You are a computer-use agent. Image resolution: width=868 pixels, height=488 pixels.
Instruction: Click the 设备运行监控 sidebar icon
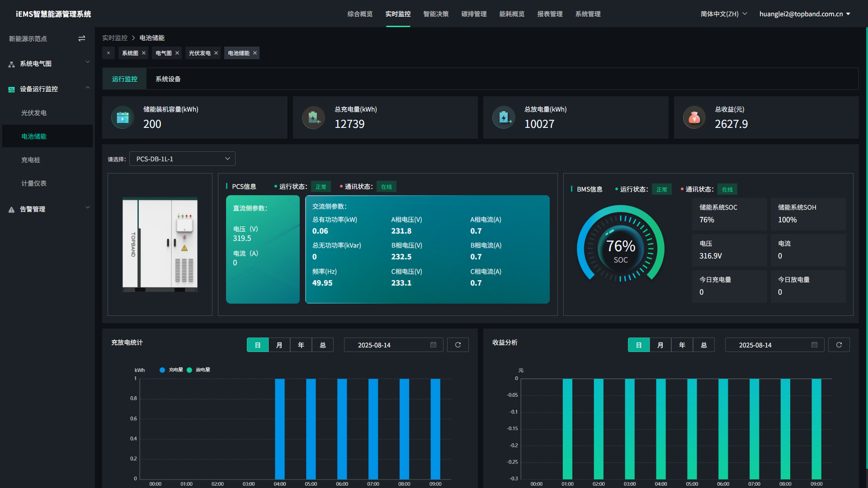click(11, 89)
